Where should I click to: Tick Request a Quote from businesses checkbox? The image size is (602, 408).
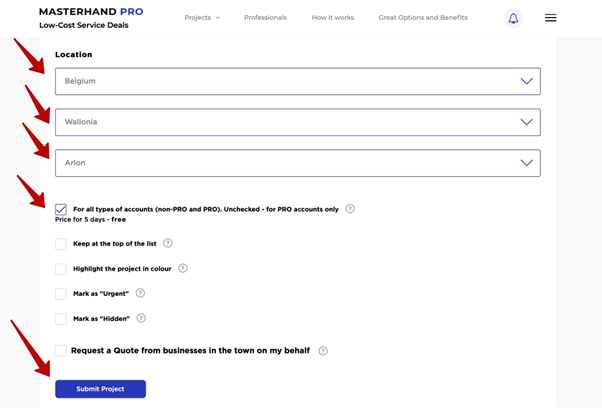tap(61, 350)
